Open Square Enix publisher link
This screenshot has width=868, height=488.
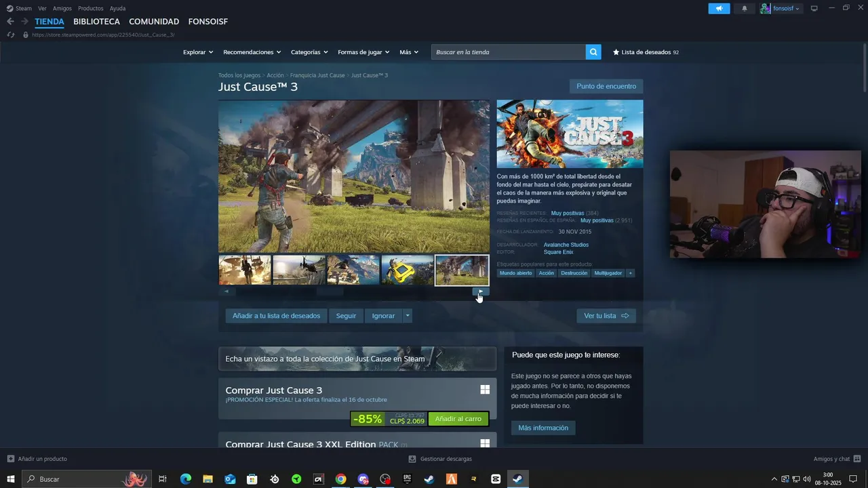tap(558, 252)
